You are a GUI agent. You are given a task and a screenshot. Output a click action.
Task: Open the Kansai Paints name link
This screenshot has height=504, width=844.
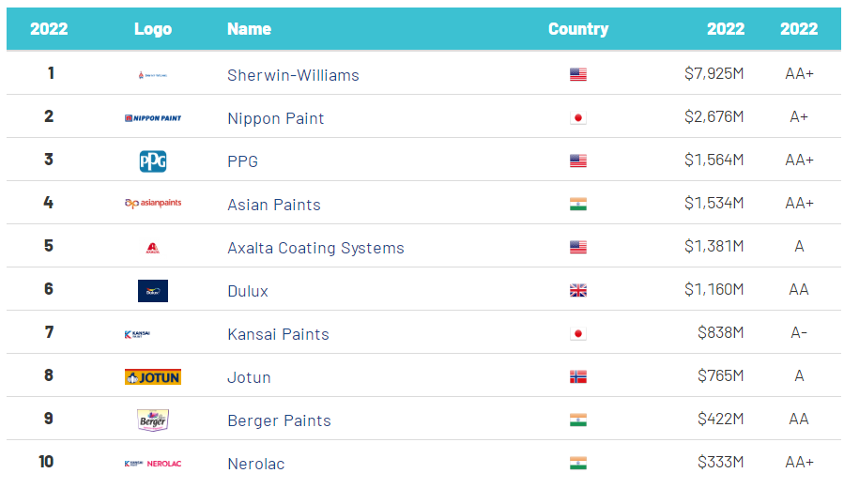coord(278,334)
